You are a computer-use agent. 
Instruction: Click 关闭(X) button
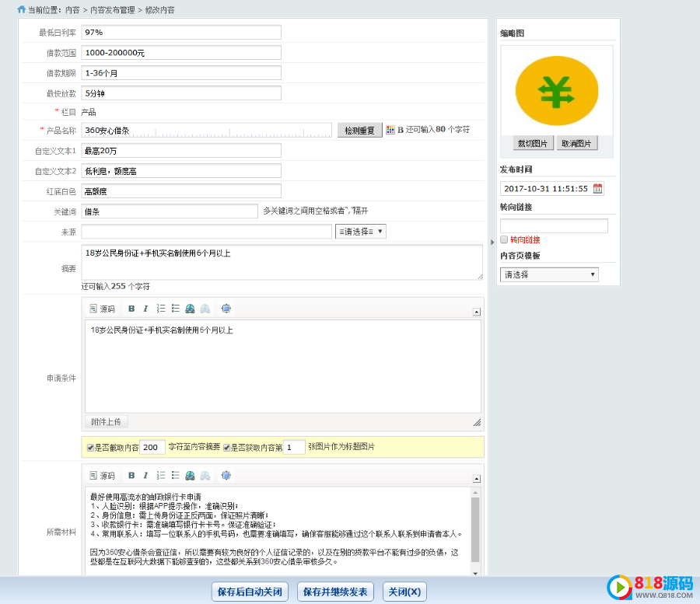pos(404,592)
